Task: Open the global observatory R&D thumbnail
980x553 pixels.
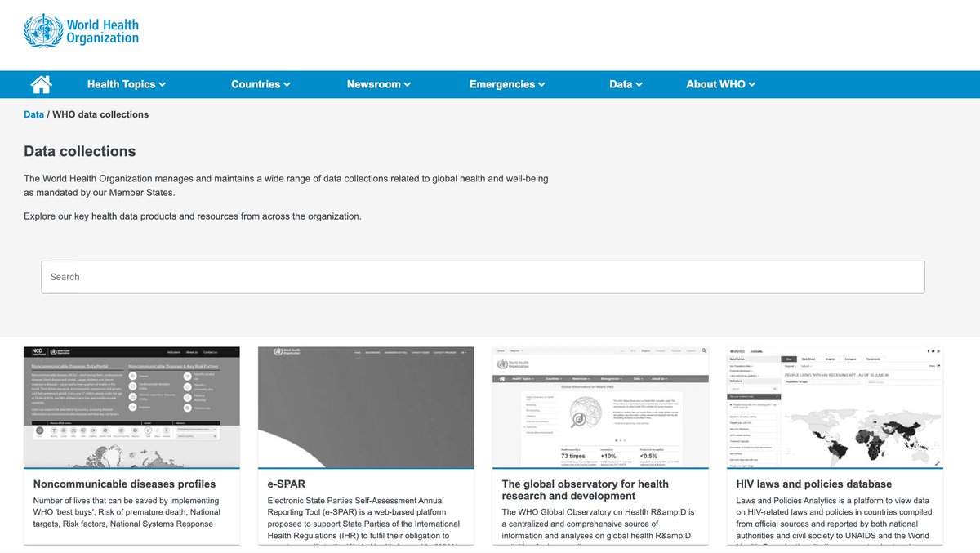Action: click(x=600, y=408)
